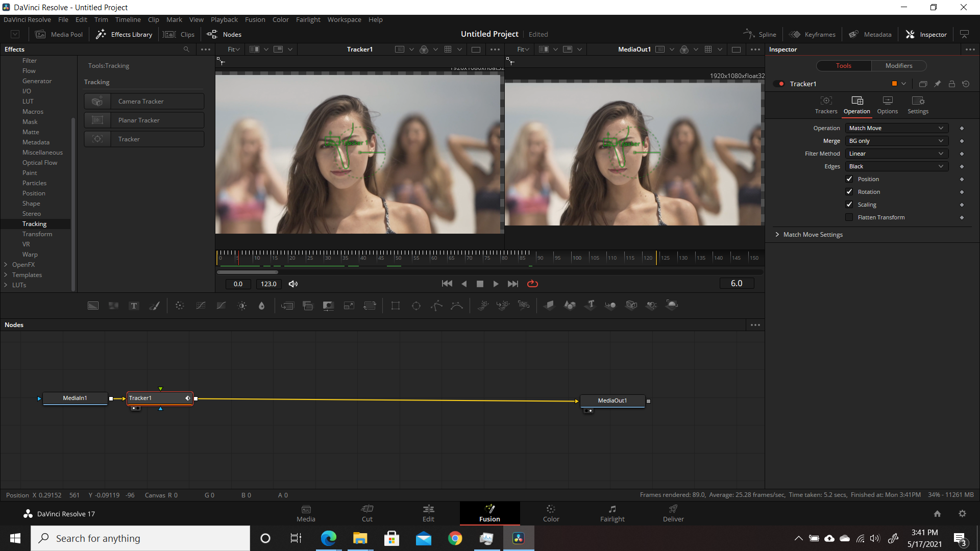Toggle the Scaling checkbox
980x551 pixels.
pyautogui.click(x=849, y=205)
